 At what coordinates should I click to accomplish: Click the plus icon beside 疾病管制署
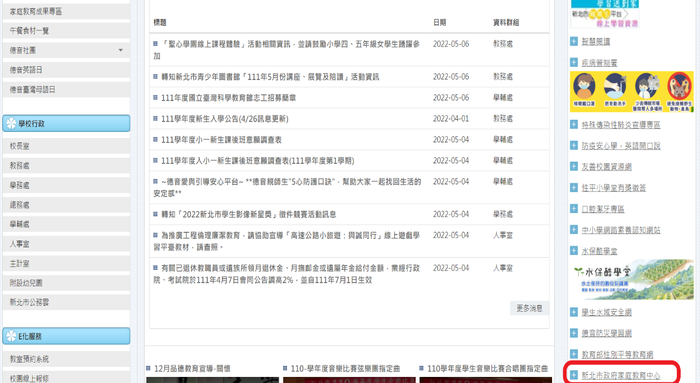click(574, 62)
